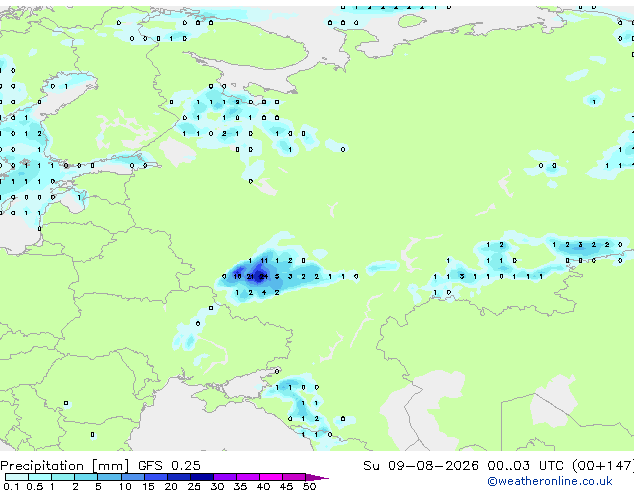Click the '11' precipitation value on map

[x=264, y=261]
